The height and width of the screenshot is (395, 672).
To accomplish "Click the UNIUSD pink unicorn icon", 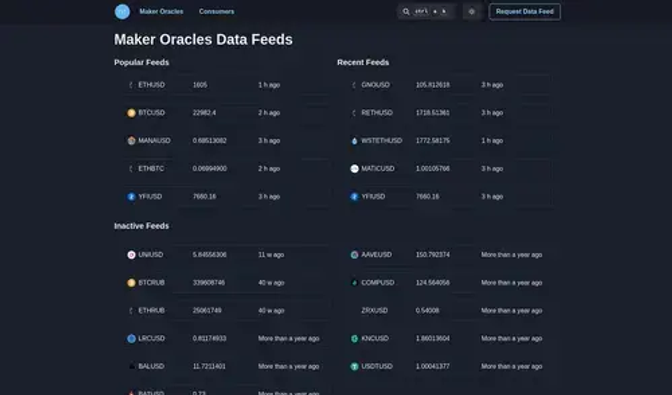I will tap(131, 255).
